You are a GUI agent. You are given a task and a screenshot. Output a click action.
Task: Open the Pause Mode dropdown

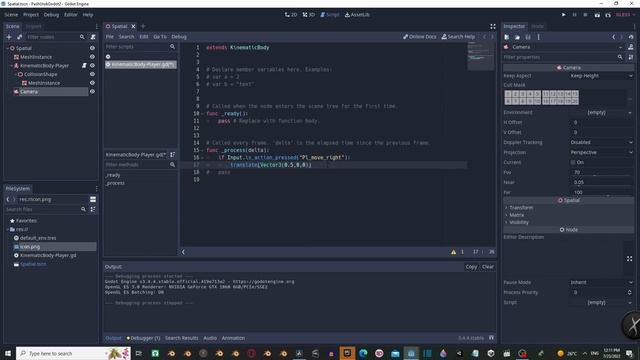pos(601,282)
